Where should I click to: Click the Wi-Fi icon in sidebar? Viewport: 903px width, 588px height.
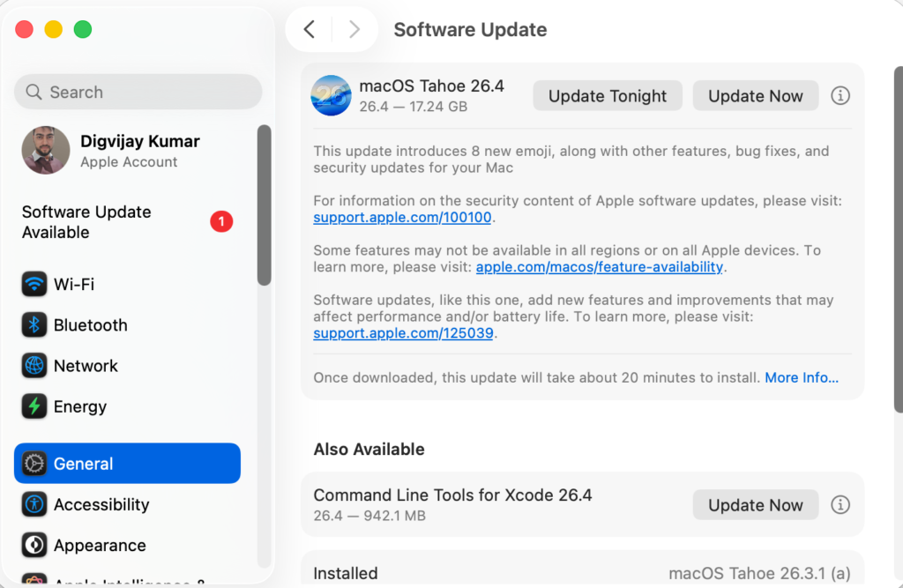pos(34,285)
